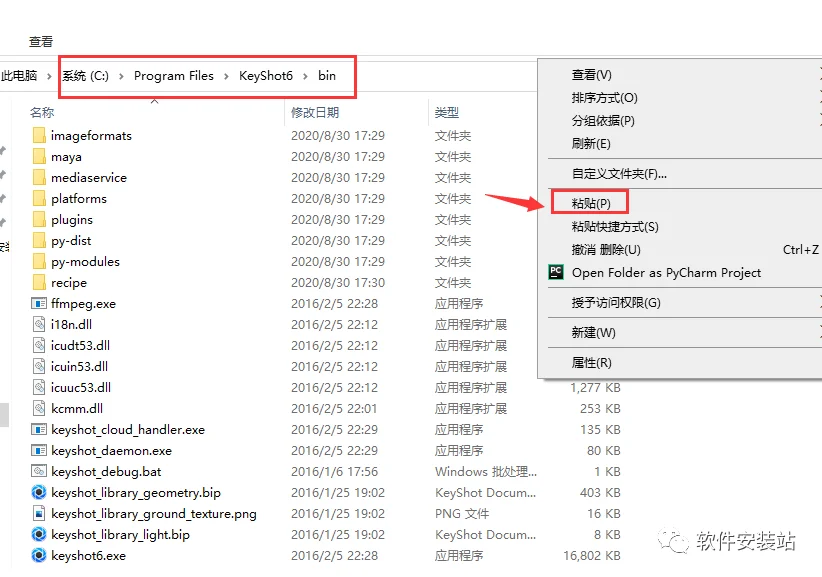The width and height of the screenshot is (822, 577).
Task: Click the 2016/1/6 17:56 date cell
Action: pyautogui.click(x=334, y=471)
